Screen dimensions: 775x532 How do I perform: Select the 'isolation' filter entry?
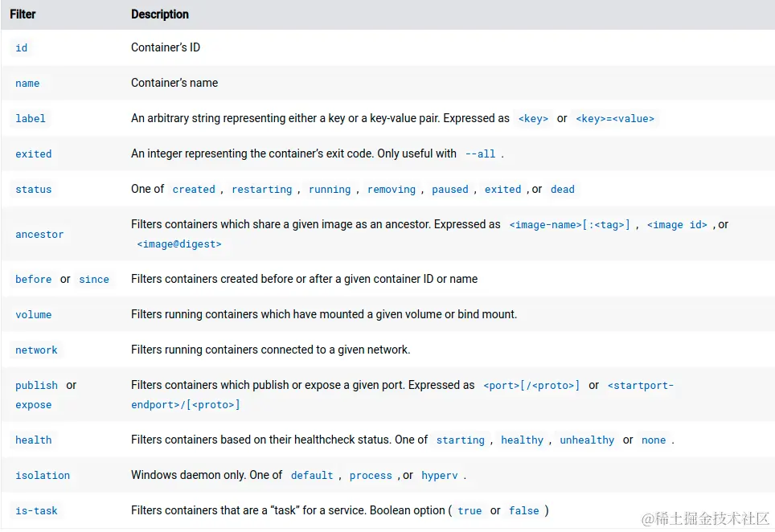tap(43, 476)
